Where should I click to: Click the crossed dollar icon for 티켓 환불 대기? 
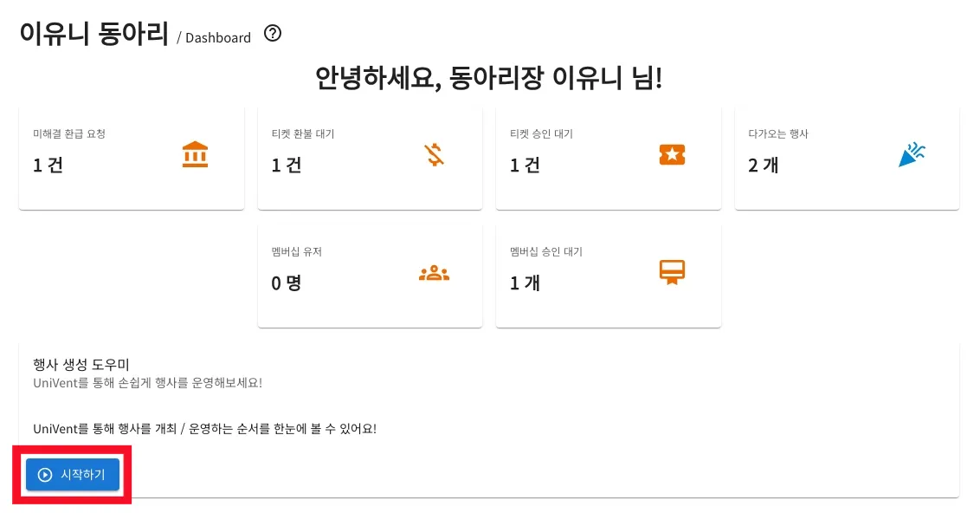434,154
